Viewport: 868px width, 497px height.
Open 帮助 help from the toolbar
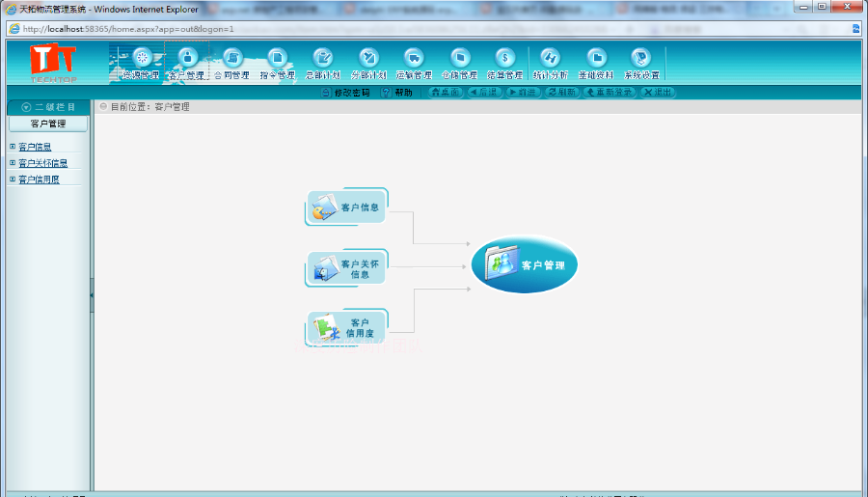(x=397, y=93)
